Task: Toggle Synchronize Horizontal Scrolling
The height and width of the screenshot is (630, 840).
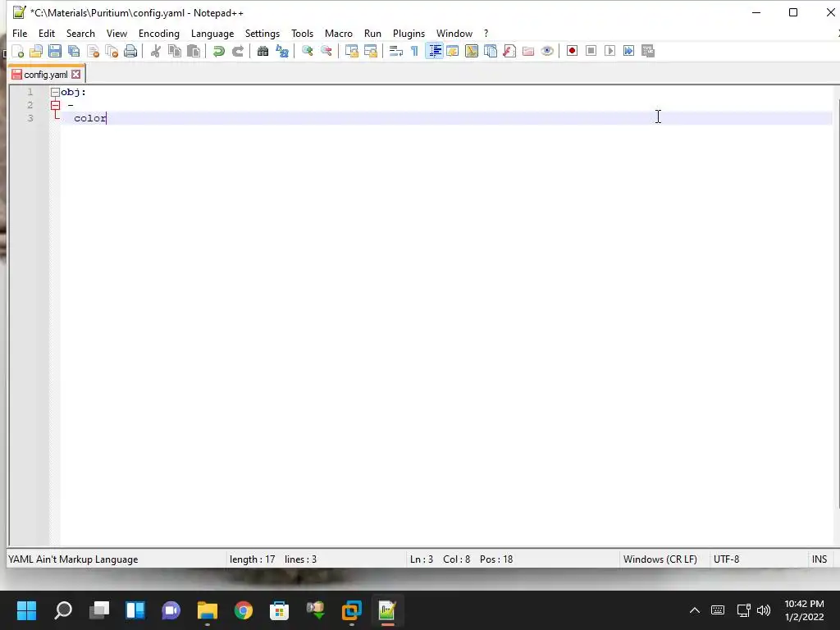Action: pyautogui.click(x=370, y=52)
